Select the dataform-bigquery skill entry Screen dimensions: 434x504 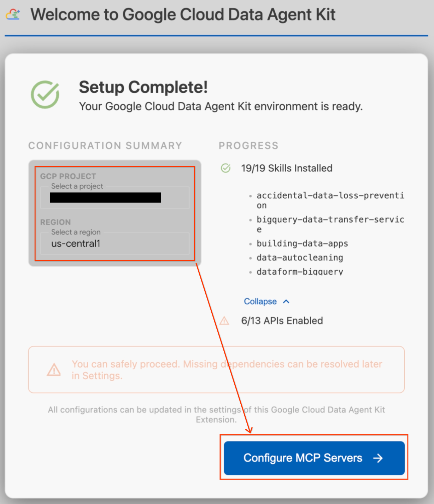(x=300, y=271)
